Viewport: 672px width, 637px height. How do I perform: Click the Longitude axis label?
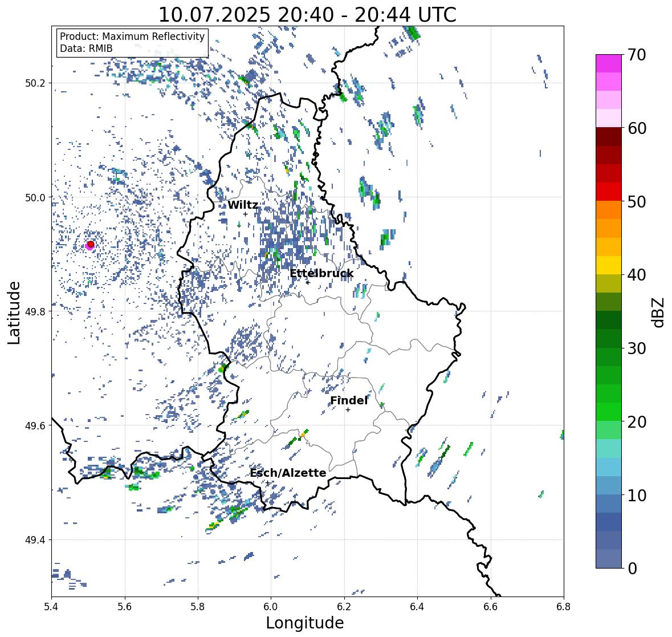coord(305,623)
